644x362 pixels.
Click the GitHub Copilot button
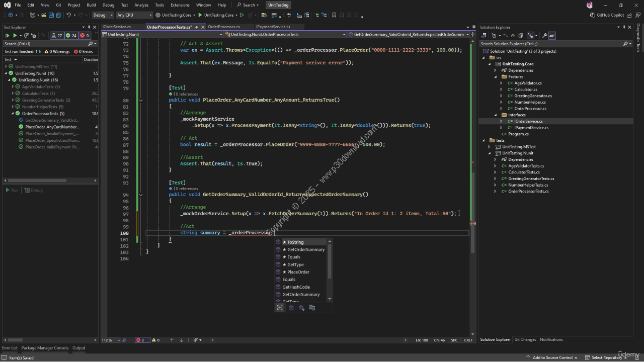click(x=607, y=15)
